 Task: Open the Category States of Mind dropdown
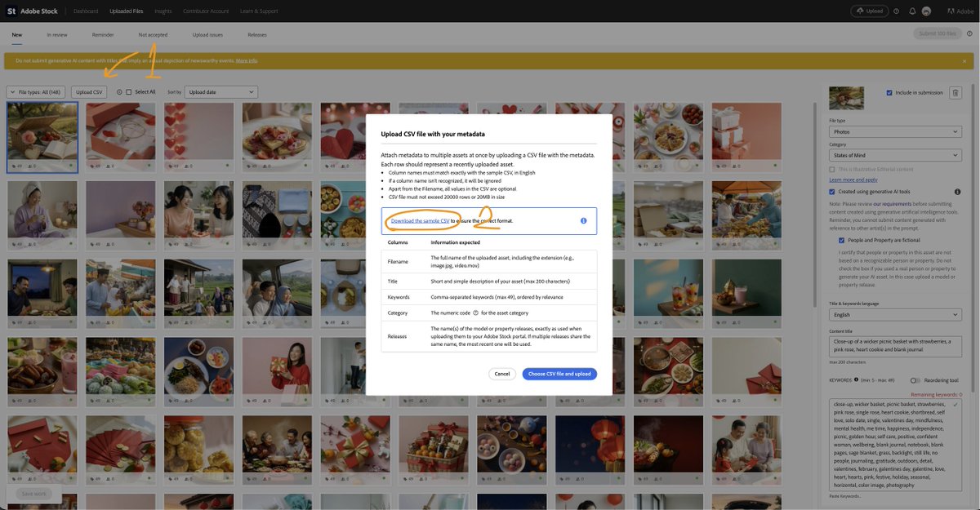coord(895,155)
